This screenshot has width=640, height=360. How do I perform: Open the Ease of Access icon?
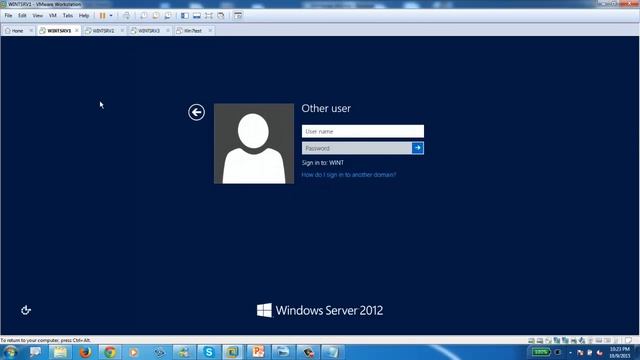point(26,310)
